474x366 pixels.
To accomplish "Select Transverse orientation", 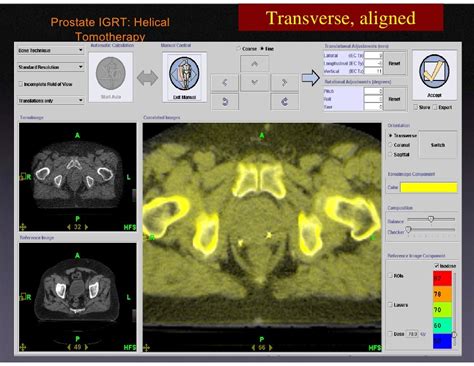I will tap(390, 136).
